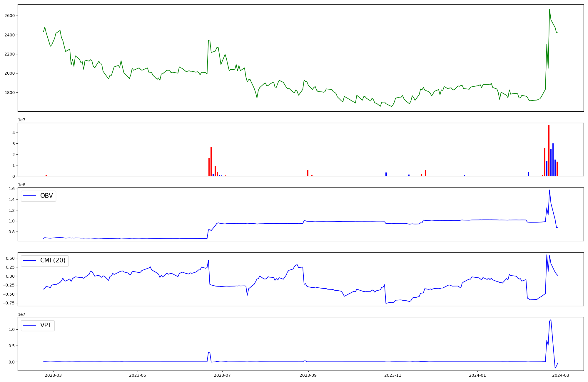The height and width of the screenshot is (382, 588).
Task: Click the highest peak of the green price line
Action: (x=549, y=9)
